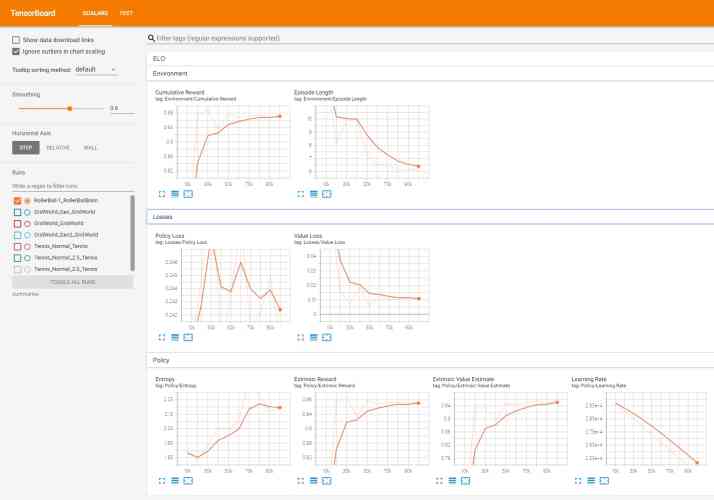Expand the Policy Loss chart to full size
The height and width of the screenshot is (500, 714).
(x=162, y=337)
